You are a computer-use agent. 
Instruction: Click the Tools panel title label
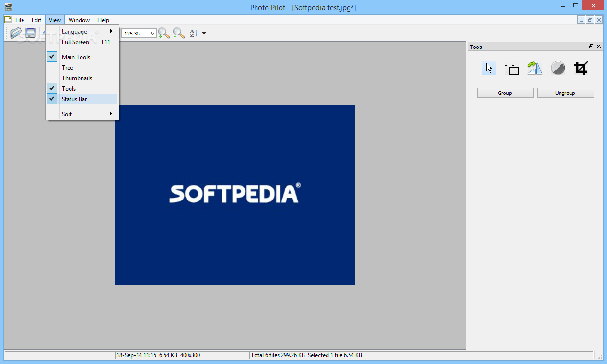(476, 47)
